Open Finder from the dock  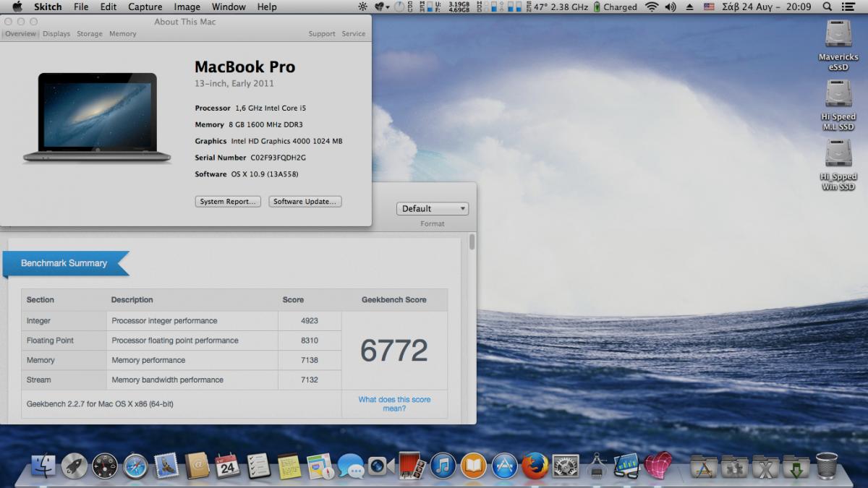[44, 466]
